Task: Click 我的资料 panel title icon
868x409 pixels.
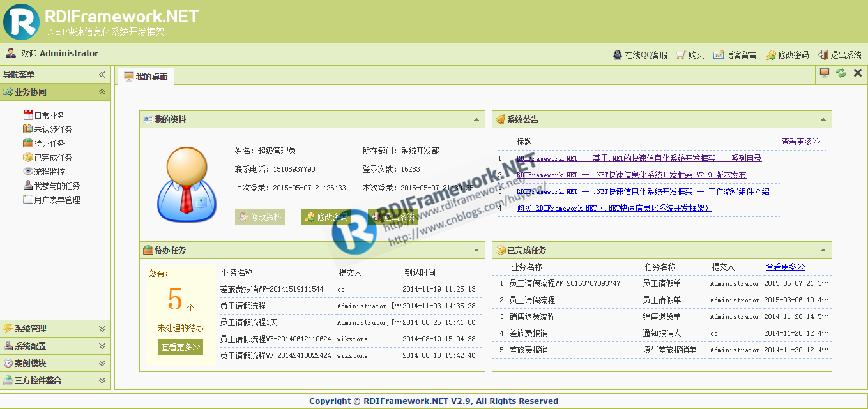Action: pos(148,119)
